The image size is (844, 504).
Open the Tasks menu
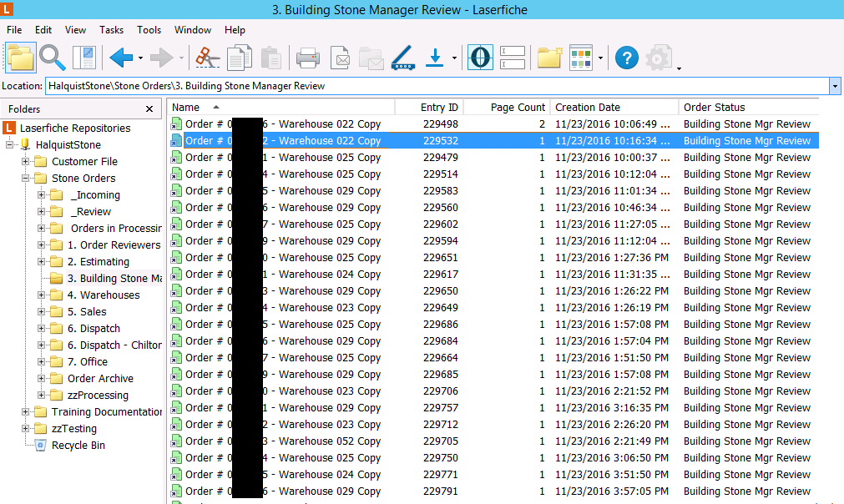pyautogui.click(x=111, y=30)
